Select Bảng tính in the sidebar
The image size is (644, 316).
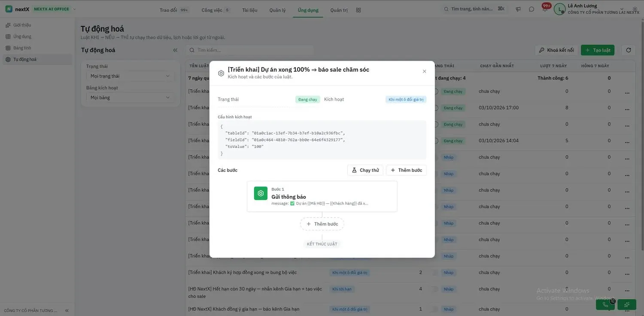tap(22, 48)
